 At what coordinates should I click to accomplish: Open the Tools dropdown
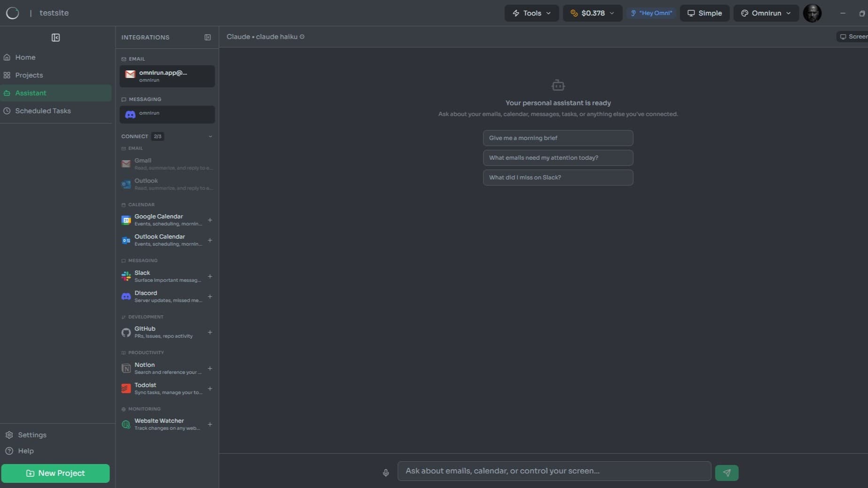click(532, 13)
